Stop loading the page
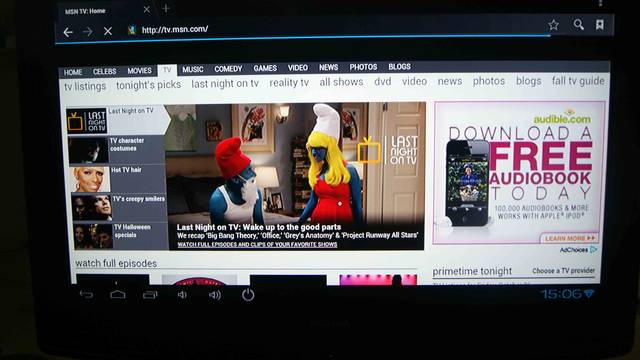Screen dimensions: 640x360 [108, 31]
